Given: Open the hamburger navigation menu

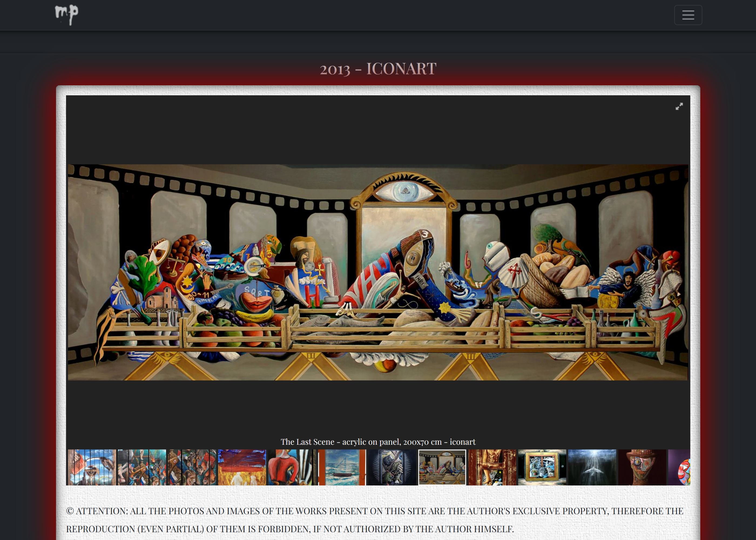Looking at the screenshot, I should 688,15.
